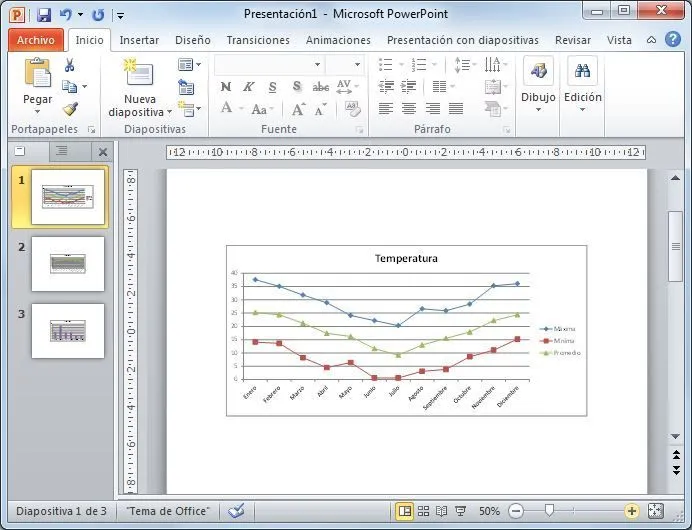Open Fuente dialog launcher
Image resolution: width=692 pixels, height=530 pixels.
360,130
